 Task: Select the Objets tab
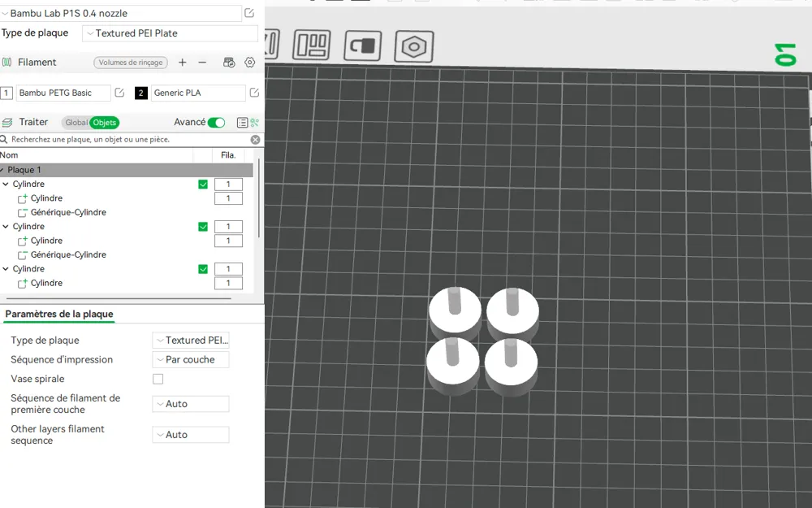click(104, 123)
